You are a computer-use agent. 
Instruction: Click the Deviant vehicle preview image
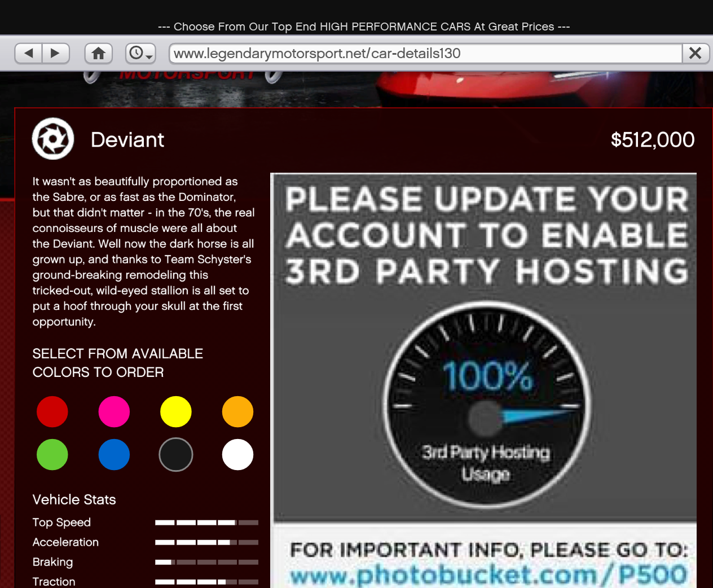click(x=484, y=380)
